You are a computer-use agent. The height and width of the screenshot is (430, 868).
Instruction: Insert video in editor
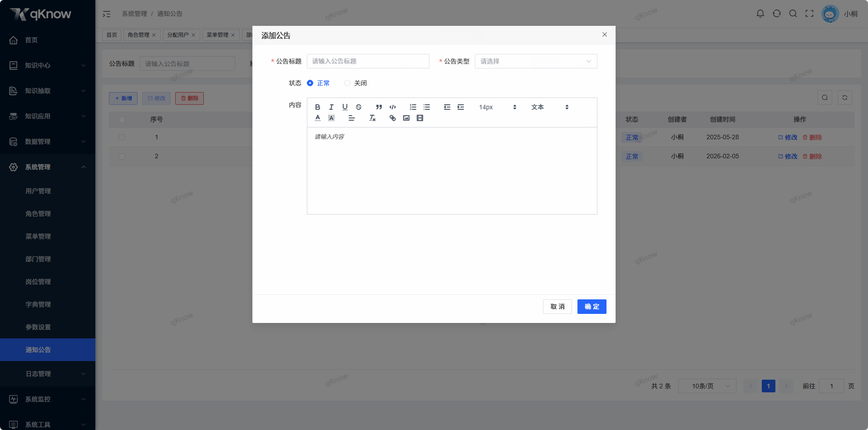[x=420, y=118]
